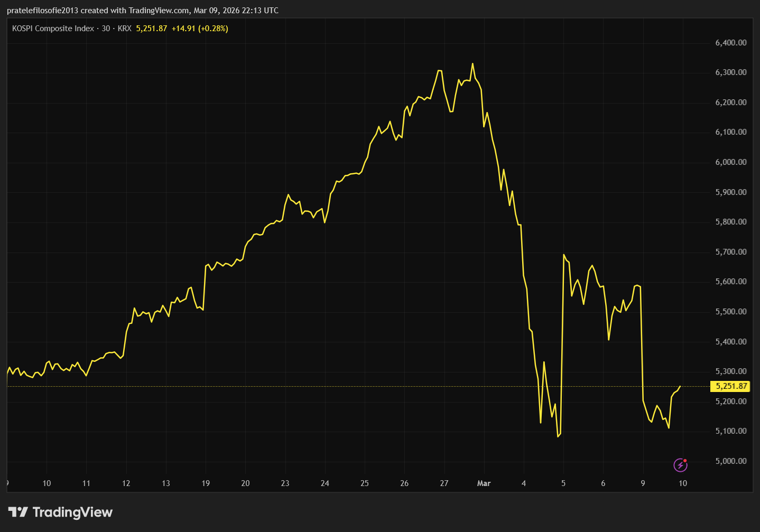Image resolution: width=760 pixels, height=532 pixels.
Task: Click the purple lightning bolt icon
Action: pyautogui.click(x=680, y=465)
